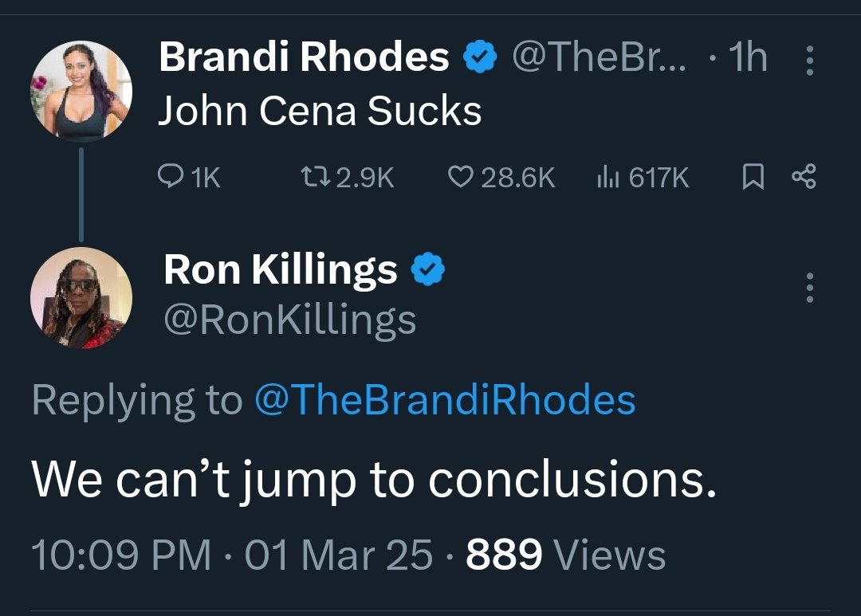Click Ron Killings' verified badge
Viewport: 861px width, 616px height.
(x=428, y=270)
